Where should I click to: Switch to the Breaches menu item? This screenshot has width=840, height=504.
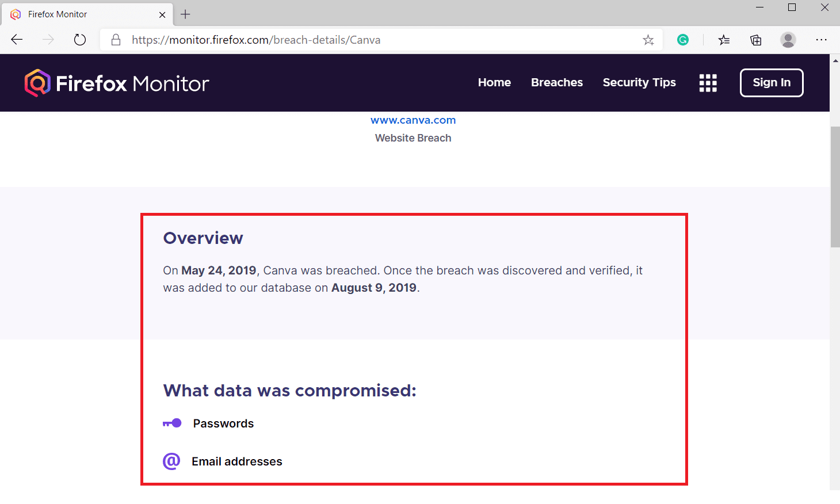pyautogui.click(x=556, y=83)
